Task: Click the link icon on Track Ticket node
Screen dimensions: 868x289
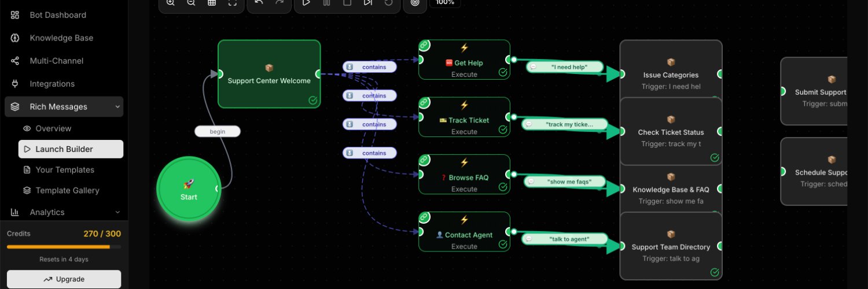Action: [424, 102]
